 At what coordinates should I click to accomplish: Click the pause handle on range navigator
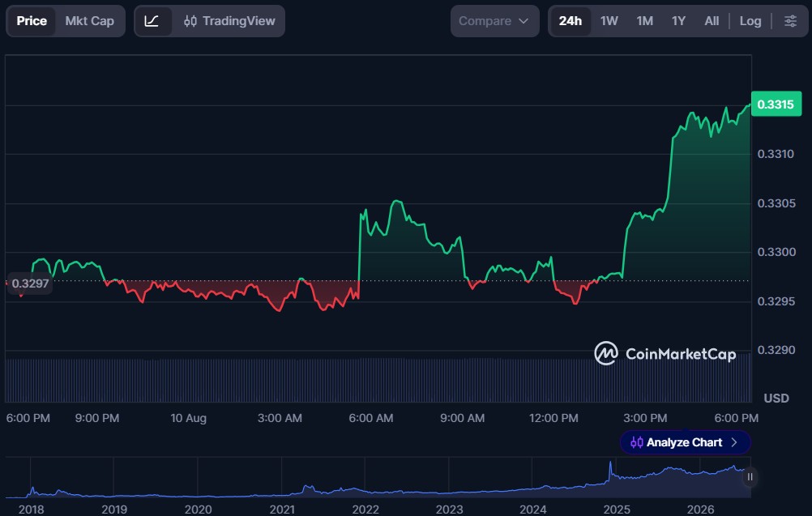pyautogui.click(x=750, y=476)
